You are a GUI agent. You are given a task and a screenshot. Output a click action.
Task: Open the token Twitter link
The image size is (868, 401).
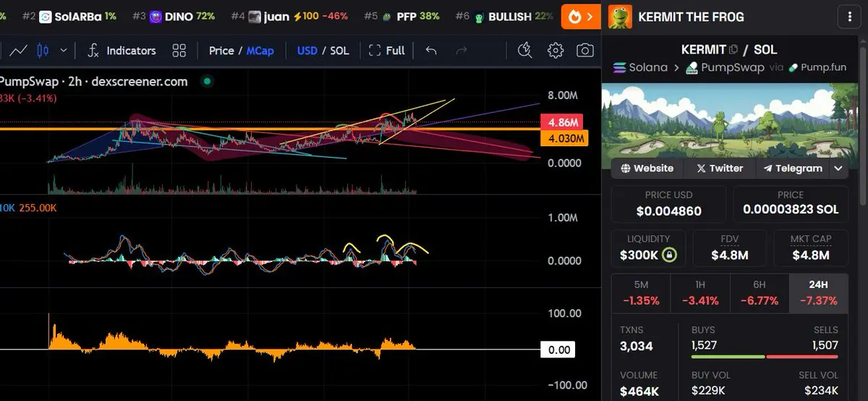coord(719,168)
